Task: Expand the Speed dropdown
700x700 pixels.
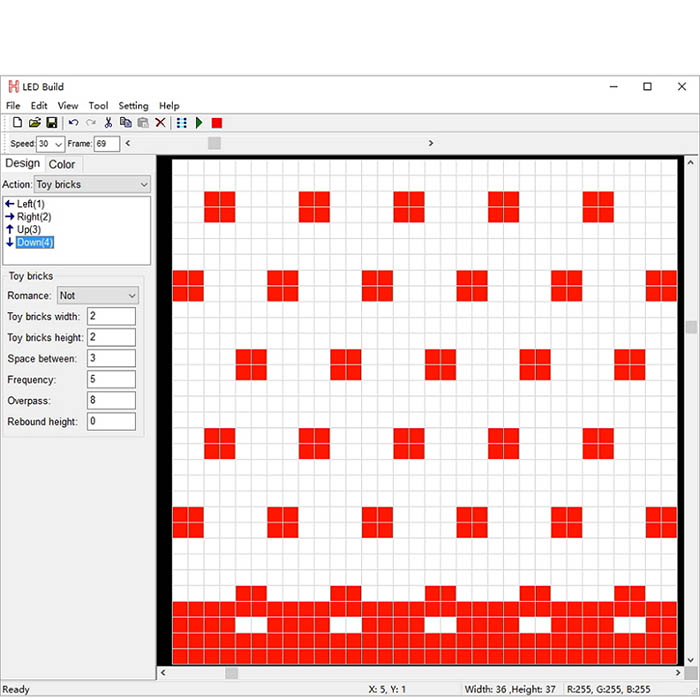Action: tap(58, 144)
